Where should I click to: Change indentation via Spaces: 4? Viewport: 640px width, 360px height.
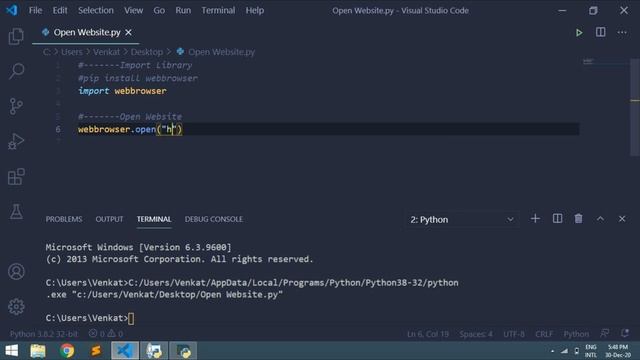click(x=476, y=334)
